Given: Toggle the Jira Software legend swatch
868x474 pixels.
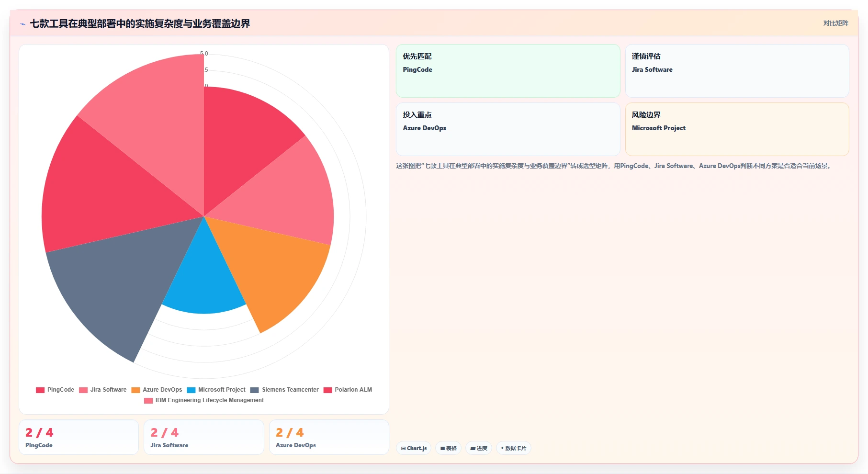Looking at the screenshot, I should click(x=83, y=390).
